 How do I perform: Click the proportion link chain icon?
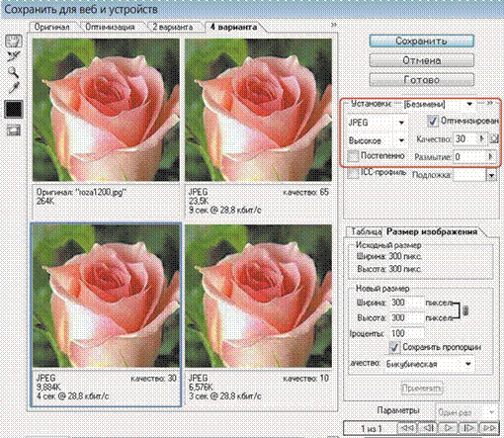(x=465, y=310)
